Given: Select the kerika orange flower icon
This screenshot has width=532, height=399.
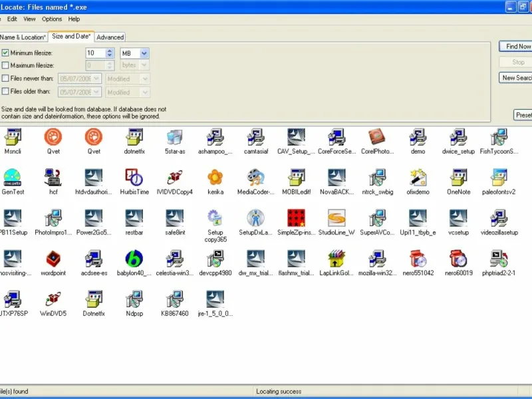Looking at the screenshot, I should click(215, 177).
